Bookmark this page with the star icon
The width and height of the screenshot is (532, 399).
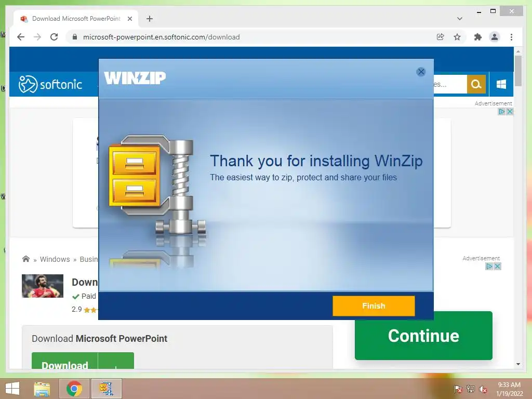[457, 37]
